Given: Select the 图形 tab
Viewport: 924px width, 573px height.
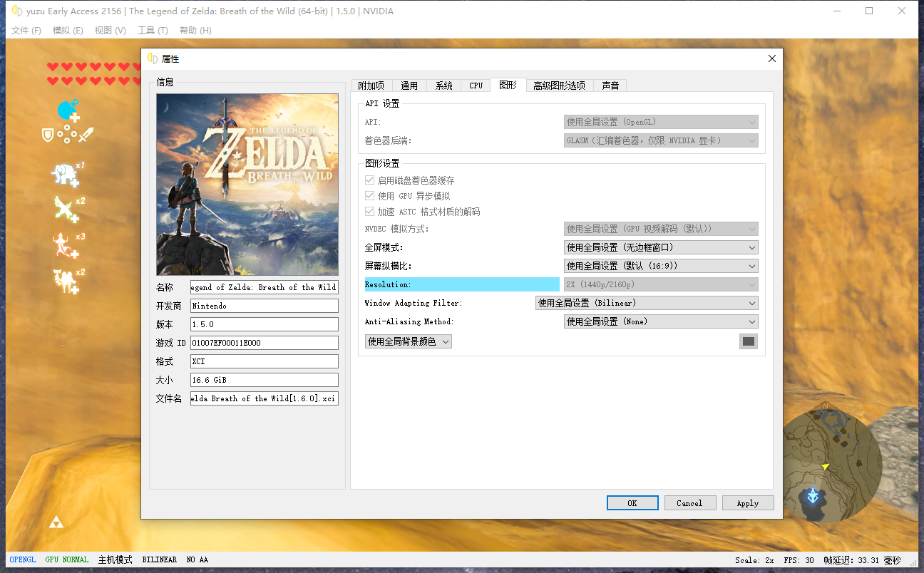Looking at the screenshot, I should [508, 85].
